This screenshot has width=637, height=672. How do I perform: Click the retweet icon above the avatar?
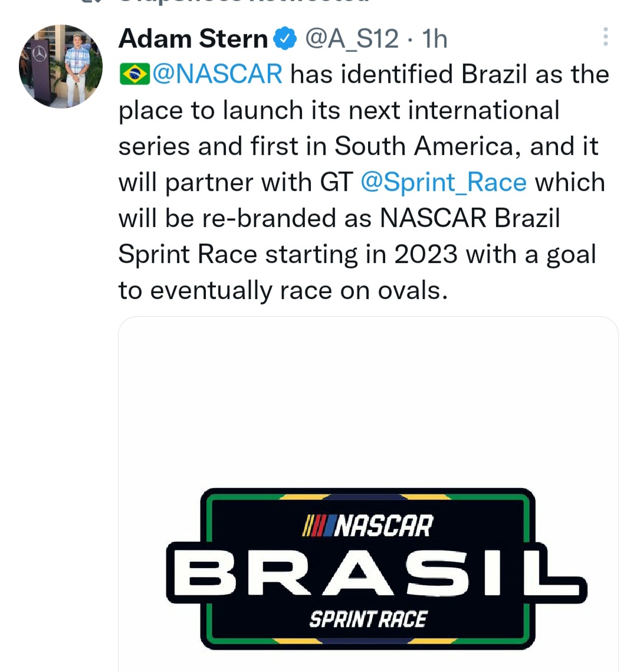(88, 2)
